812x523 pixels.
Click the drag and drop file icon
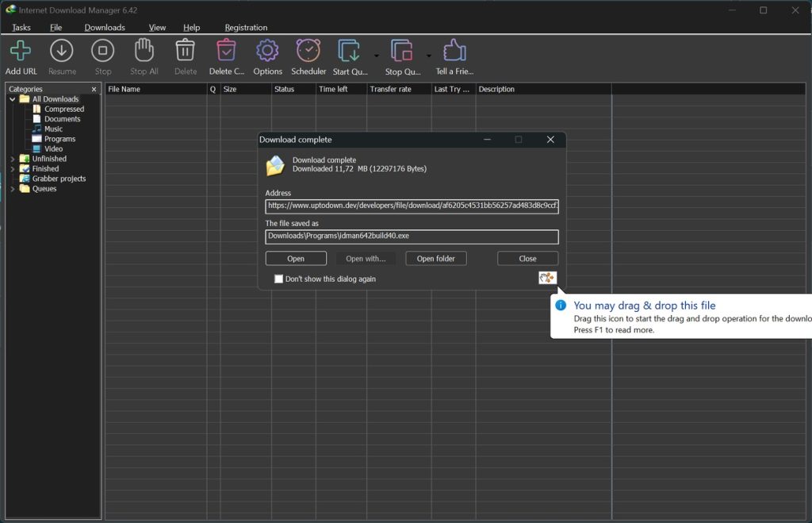coord(547,278)
